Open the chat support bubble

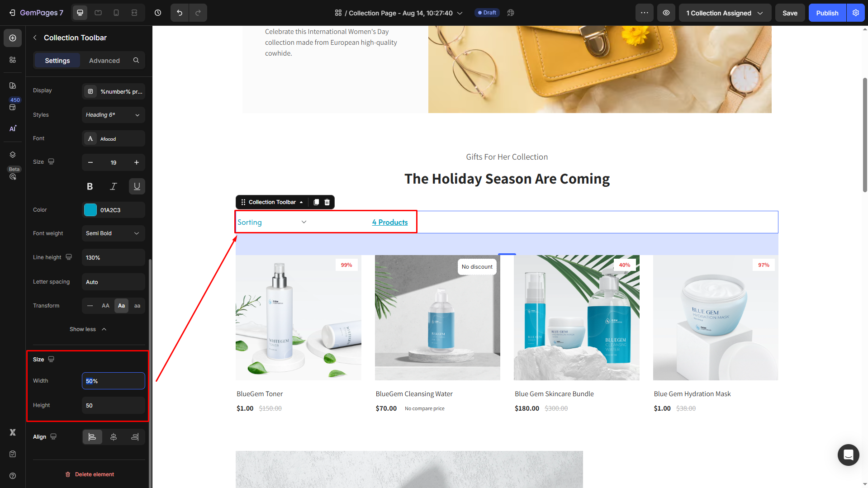848,455
